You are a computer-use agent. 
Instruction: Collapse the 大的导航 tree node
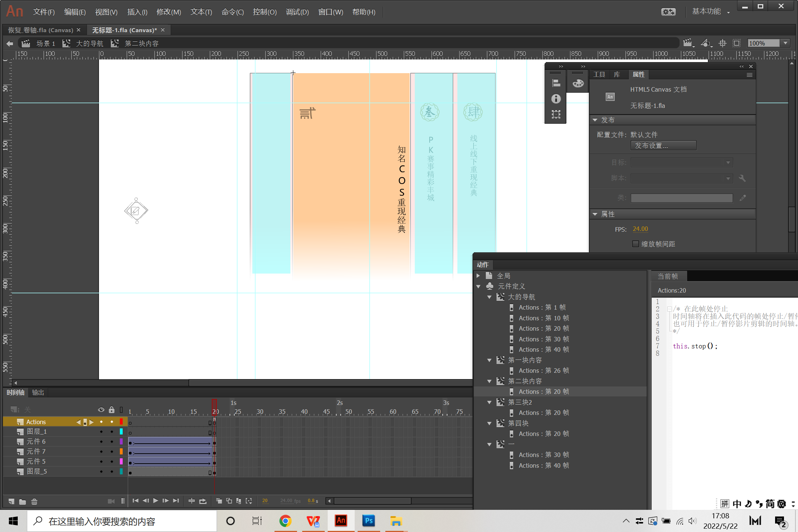(x=490, y=297)
